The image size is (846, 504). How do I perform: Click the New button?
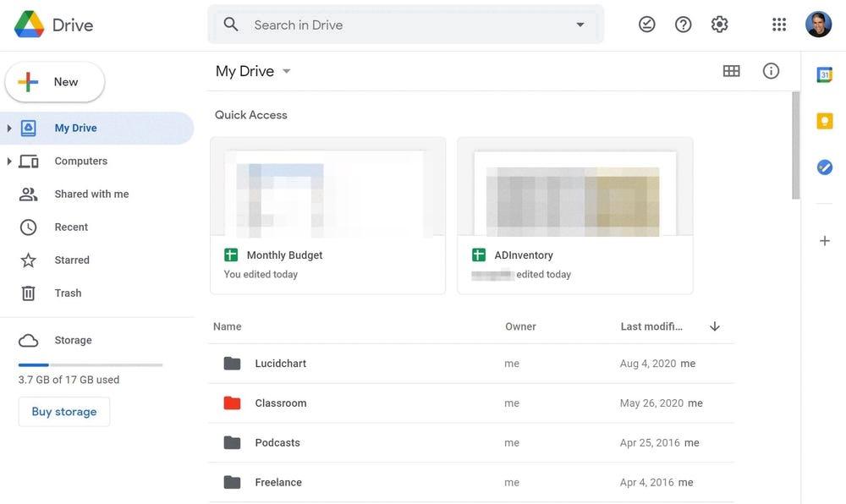tap(54, 82)
